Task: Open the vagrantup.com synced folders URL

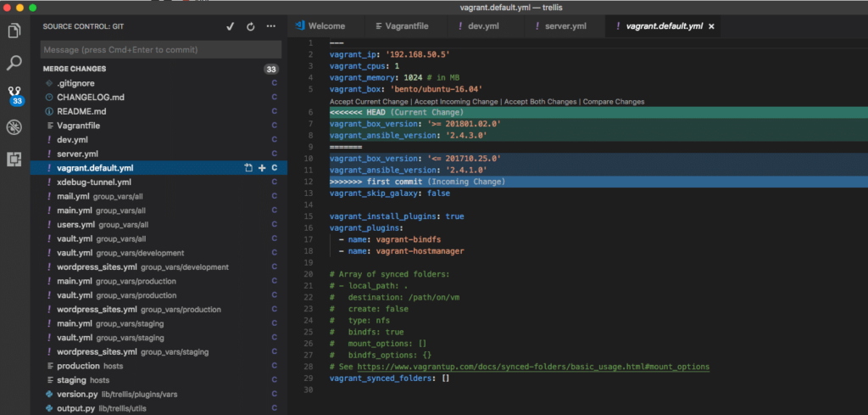Action: [533, 367]
